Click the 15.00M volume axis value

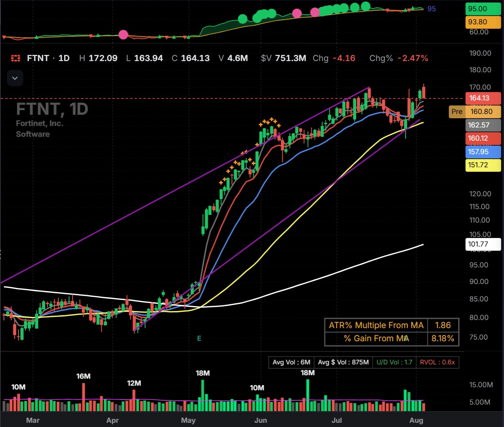pyautogui.click(x=481, y=385)
